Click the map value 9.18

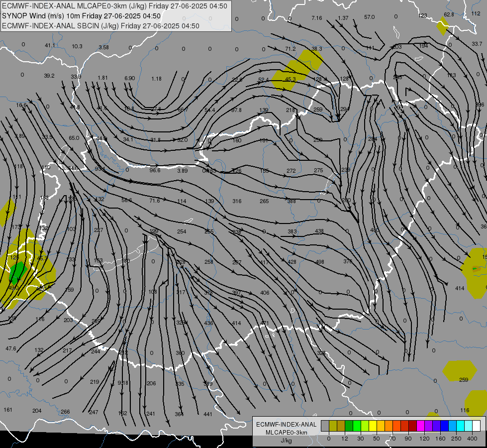coord(123,383)
